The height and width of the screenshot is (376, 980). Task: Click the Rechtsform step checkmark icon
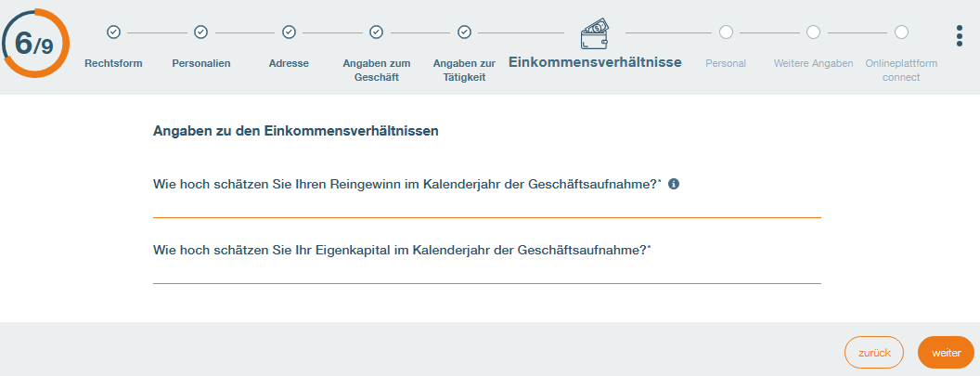coord(113,32)
